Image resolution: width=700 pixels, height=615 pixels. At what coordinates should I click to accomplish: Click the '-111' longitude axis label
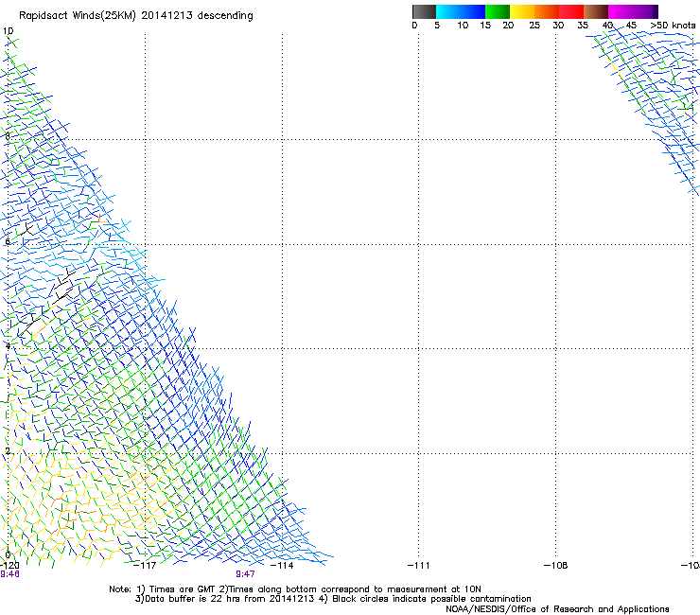pos(418,566)
